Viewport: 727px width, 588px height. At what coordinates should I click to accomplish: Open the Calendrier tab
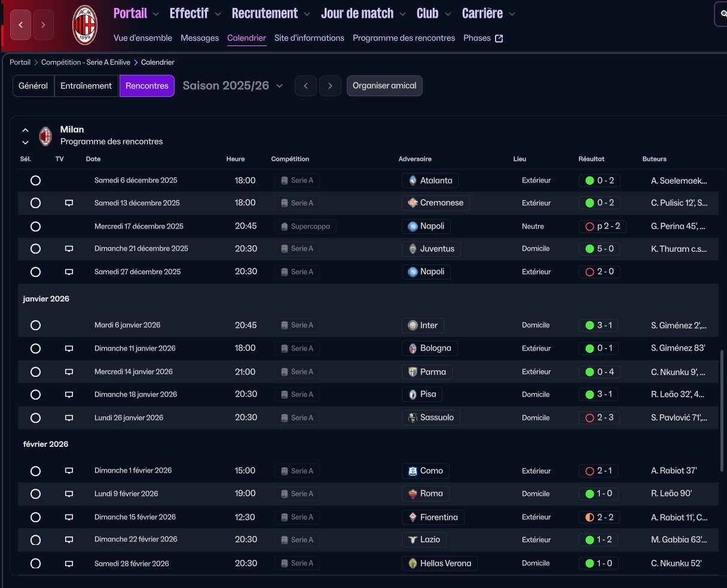[x=246, y=38]
